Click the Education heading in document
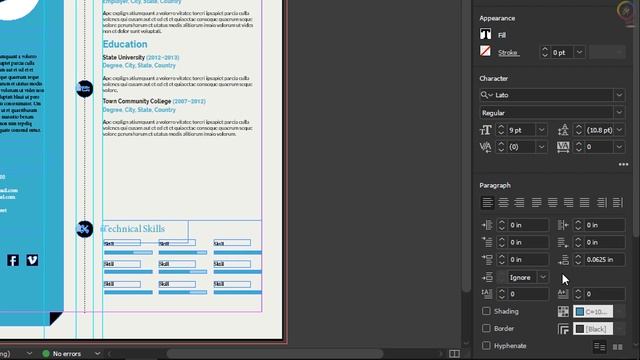This screenshot has width=640, height=360. pos(125,44)
